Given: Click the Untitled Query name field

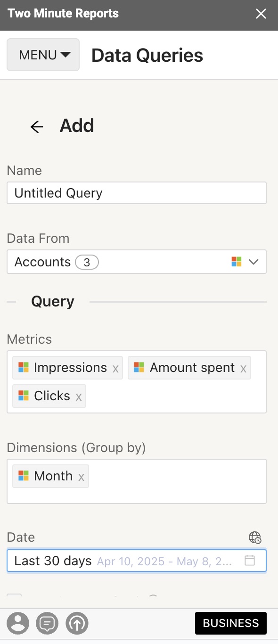Looking at the screenshot, I should pyautogui.click(x=137, y=193).
